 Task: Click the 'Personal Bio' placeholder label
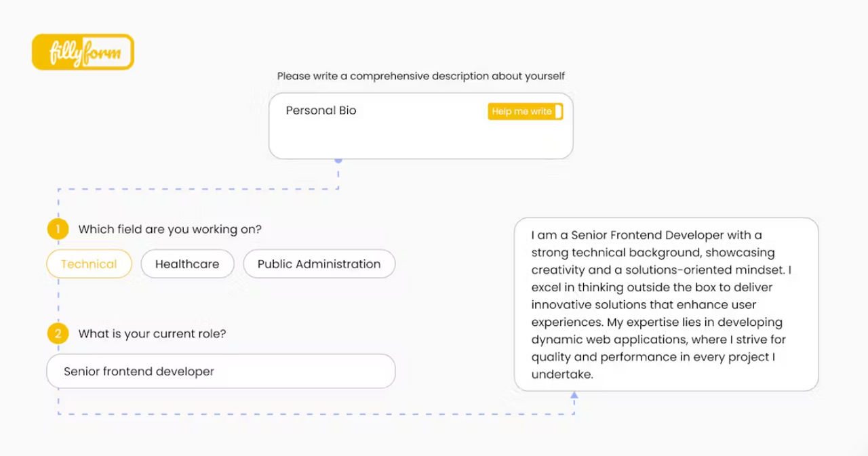click(321, 110)
